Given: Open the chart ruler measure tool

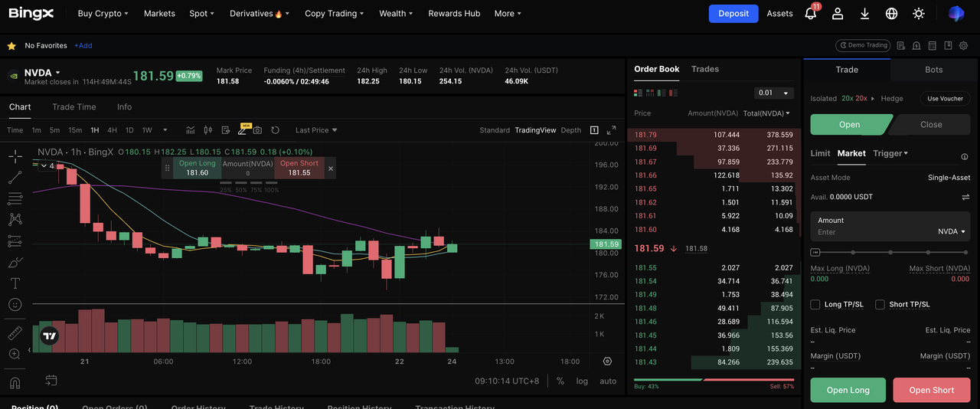Looking at the screenshot, I should (15, 333).
